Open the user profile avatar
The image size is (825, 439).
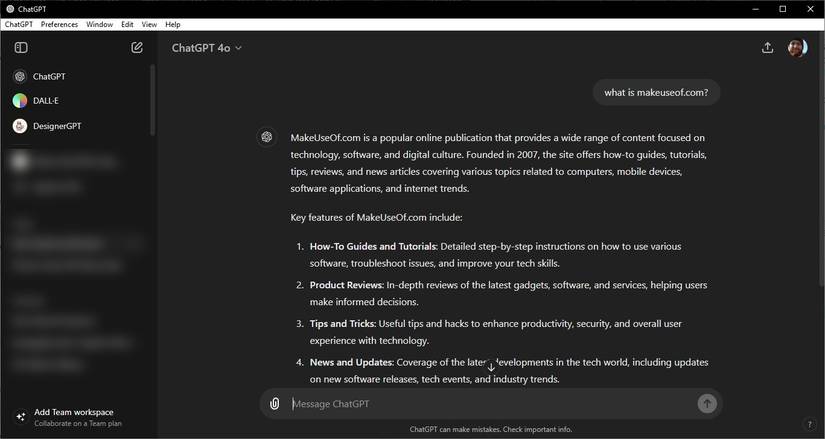pos(797,48)
